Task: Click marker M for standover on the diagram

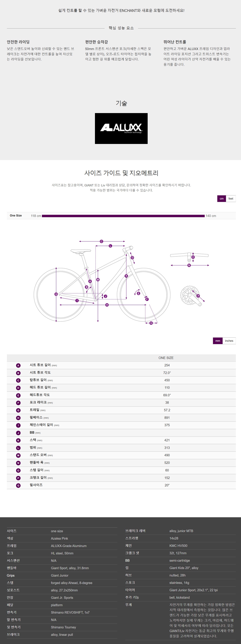Action: 98,280
